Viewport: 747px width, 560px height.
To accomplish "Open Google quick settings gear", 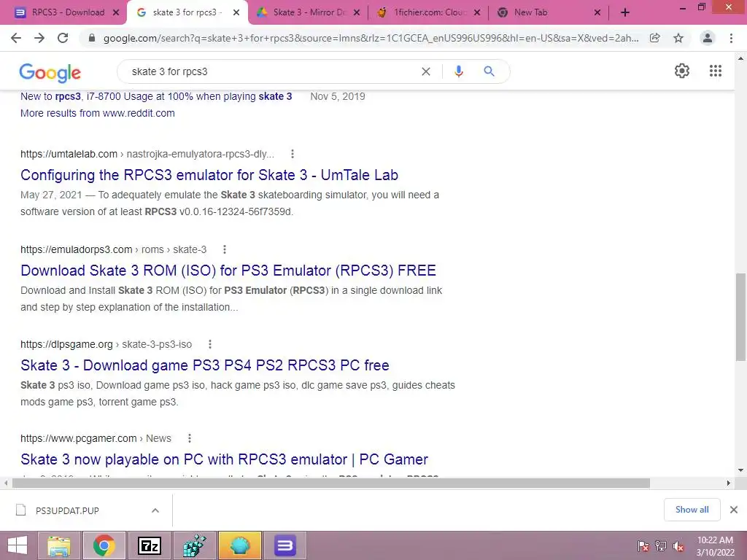I will [682, 71].
